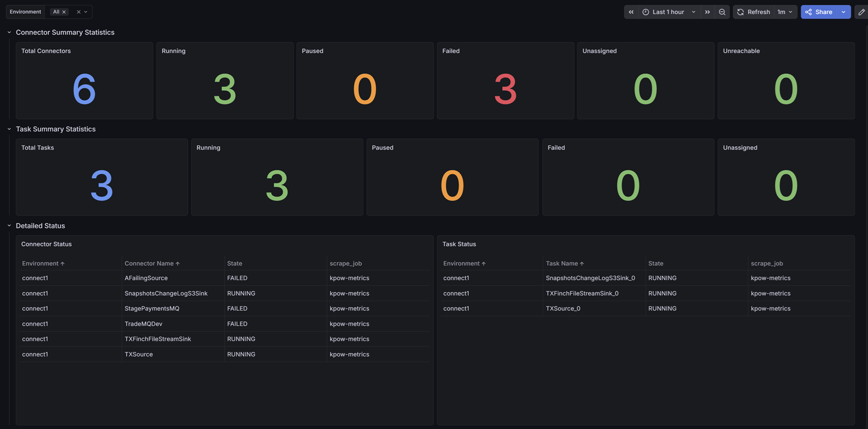Refresh the dashboard
868x429 pixels.
tap(753, 12)
